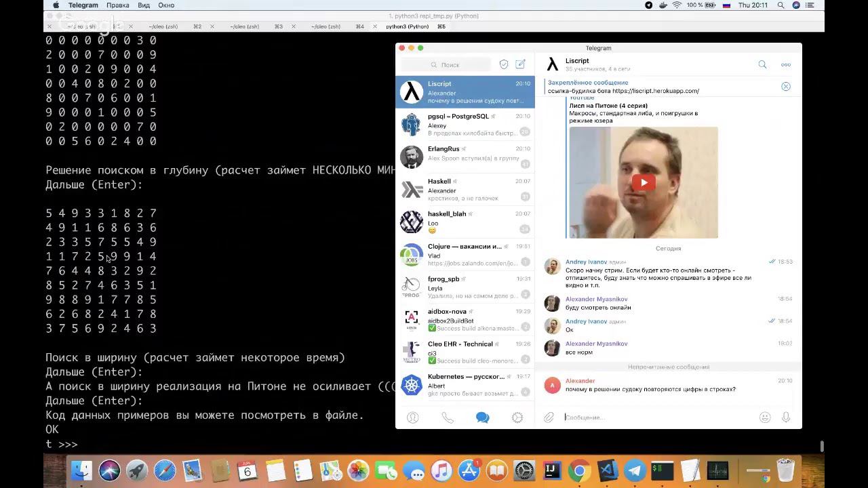Click the terminal's vertical scrollbar
The width and height of the screenshot is (868, 488).
click(822, 446)
